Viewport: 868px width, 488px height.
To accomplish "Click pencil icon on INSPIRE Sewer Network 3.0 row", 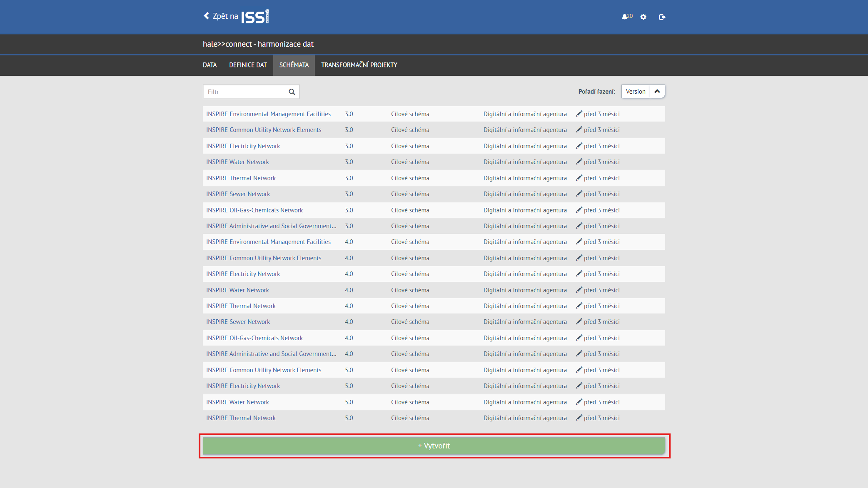I will click(579, 194).
